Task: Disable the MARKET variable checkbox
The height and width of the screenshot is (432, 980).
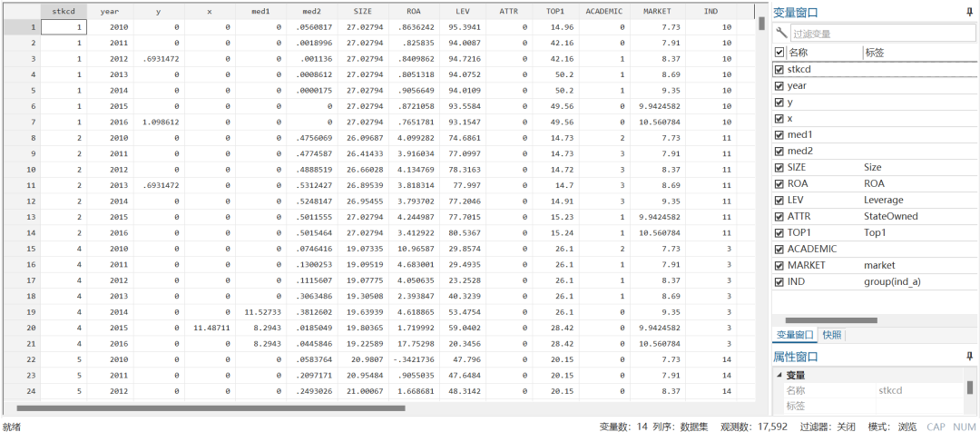Action: (x=779, y=265)
